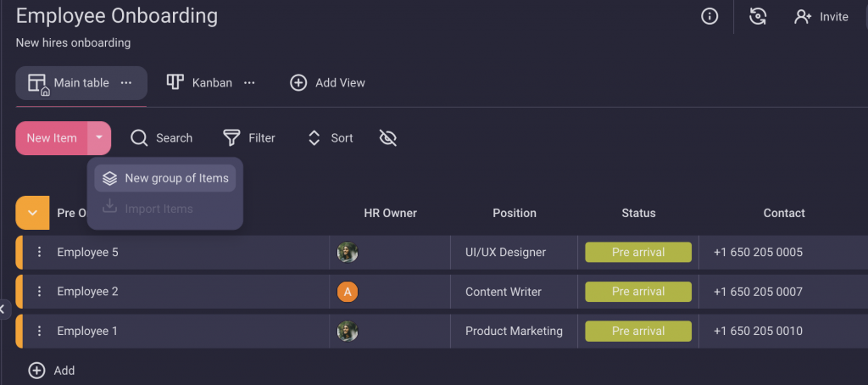Screen dimensions: 868x385
Task: Click Employee 5 HR Owner avatar
Action: click(348, 252)
